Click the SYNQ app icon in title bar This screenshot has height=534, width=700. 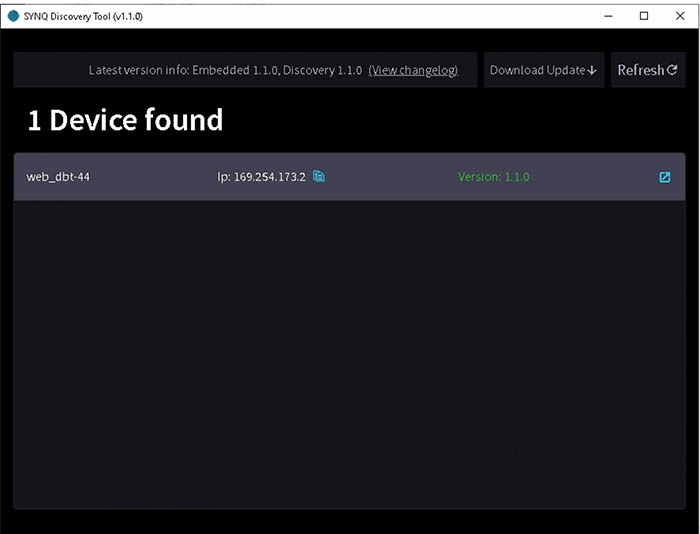[x=13, y=16]
